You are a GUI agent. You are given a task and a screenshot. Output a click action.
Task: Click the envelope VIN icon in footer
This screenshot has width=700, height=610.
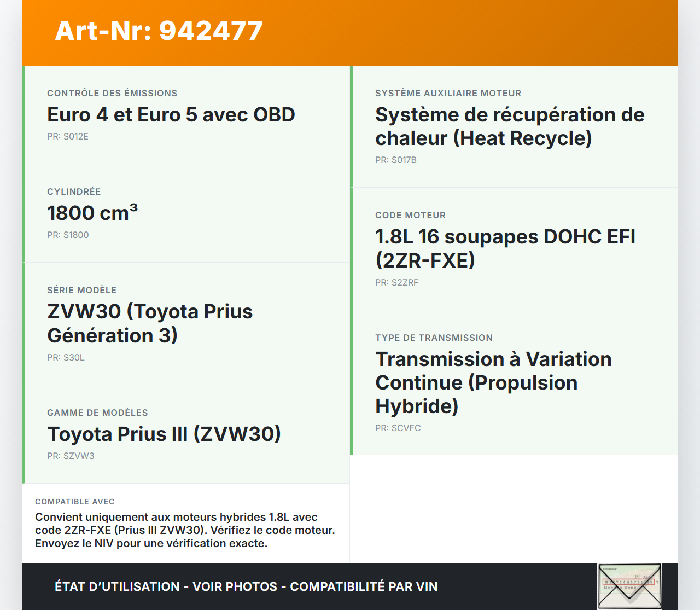[x=629, y=586]
